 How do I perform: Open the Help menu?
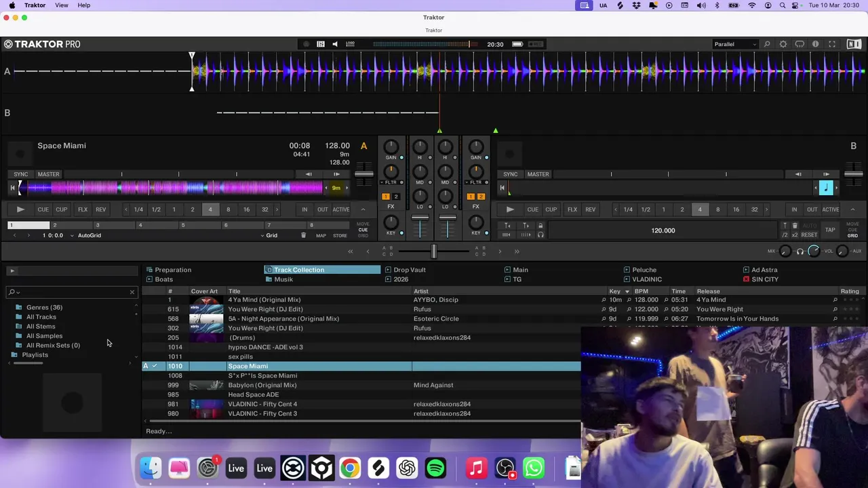[x=84, y=5]
